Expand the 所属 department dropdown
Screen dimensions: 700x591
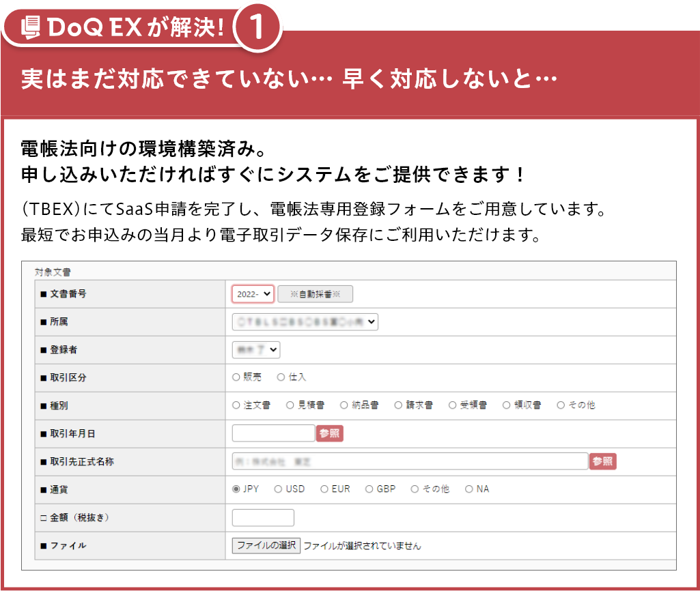[x=305, y=322]
